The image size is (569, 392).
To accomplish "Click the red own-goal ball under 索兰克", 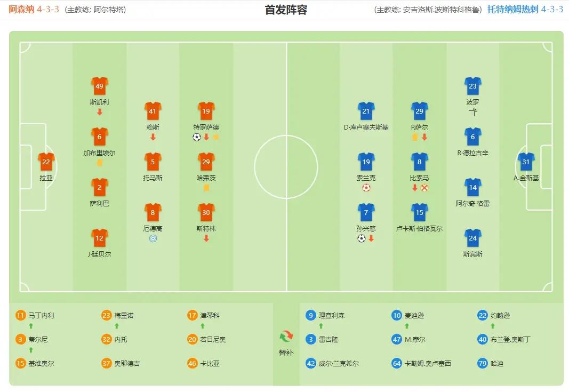I will click(366, 188).
